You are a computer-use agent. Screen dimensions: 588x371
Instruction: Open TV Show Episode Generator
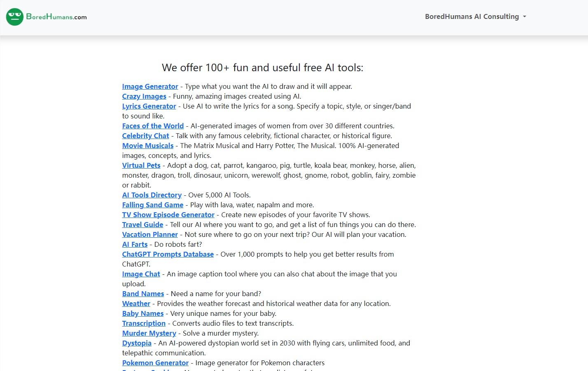click(168, 215)
